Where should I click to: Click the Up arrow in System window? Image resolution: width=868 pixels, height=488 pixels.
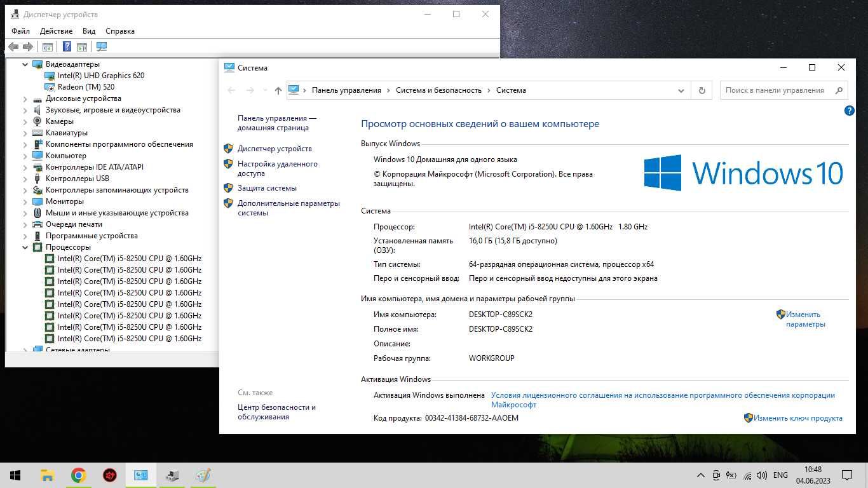click(278, 90)
